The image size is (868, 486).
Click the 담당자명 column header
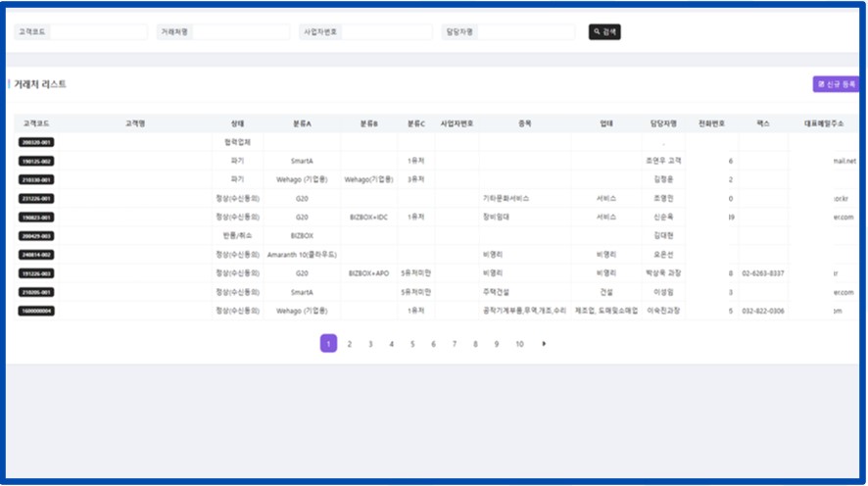663,123
